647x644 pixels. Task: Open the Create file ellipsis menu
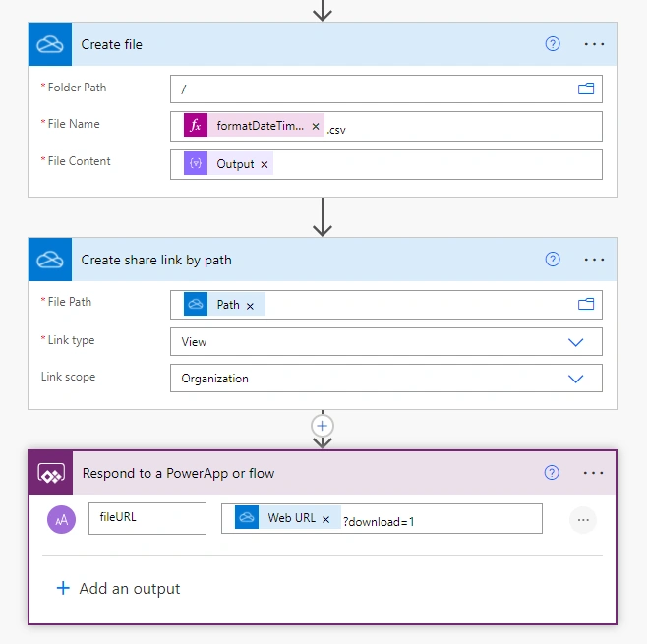[x=594, y=44]
